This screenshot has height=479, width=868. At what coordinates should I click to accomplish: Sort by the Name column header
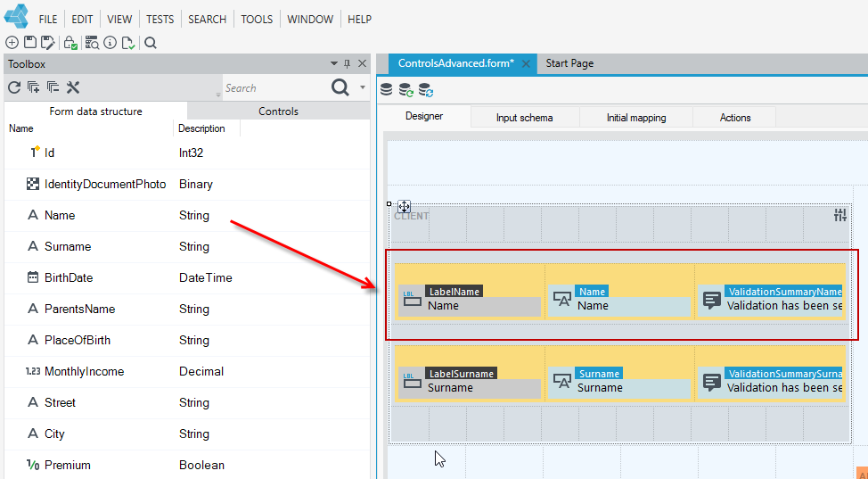tap(88, 128)
